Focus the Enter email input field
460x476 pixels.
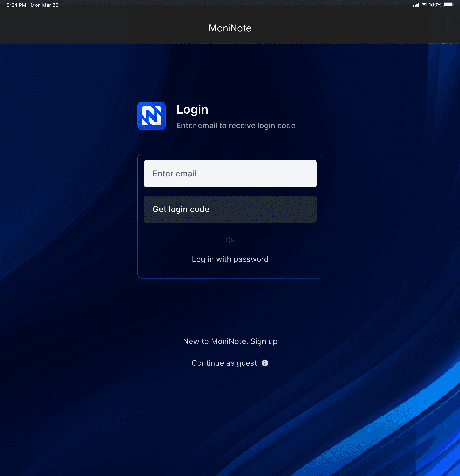(230, 173)
